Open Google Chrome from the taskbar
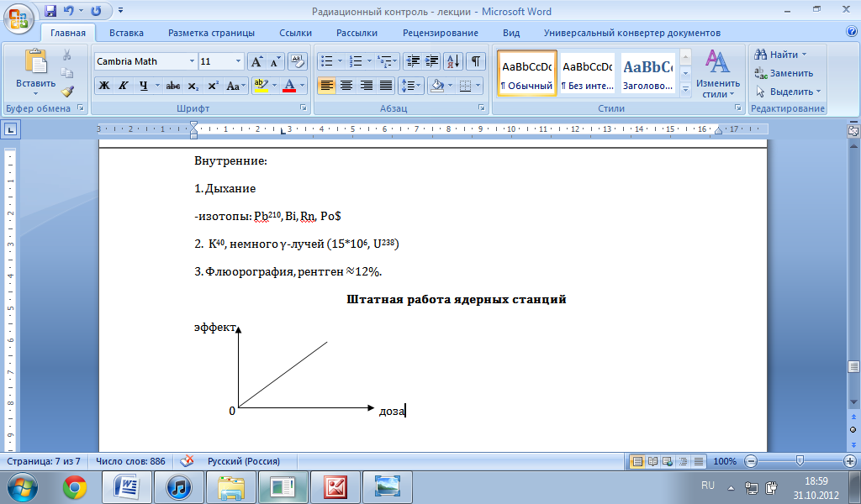Screen dimensions: 861x504 point(75,487)
